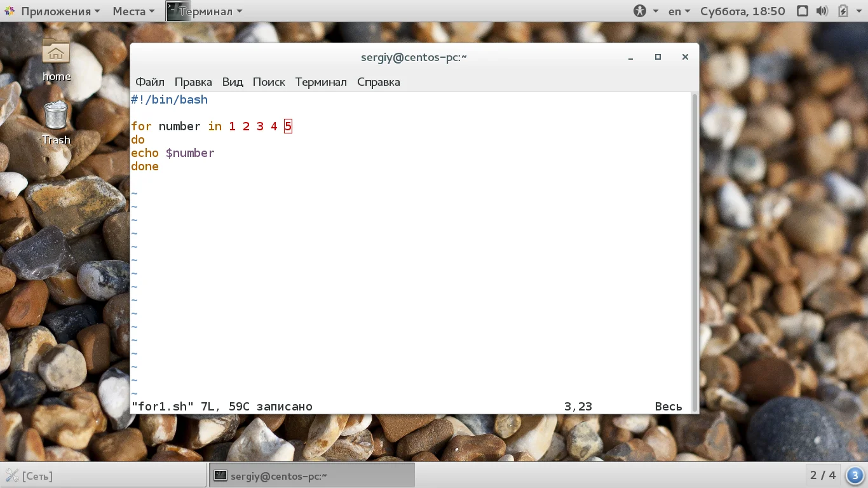The height and width of the screenshot is (488, 868).
Task: Expand the Места places menu
Action: point(133,11)
